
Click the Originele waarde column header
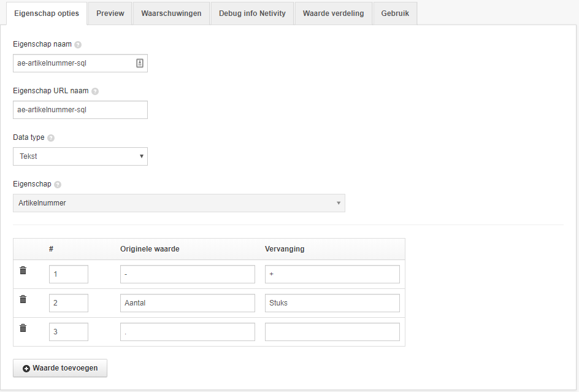pyautogui.click(x=150, y=249)
